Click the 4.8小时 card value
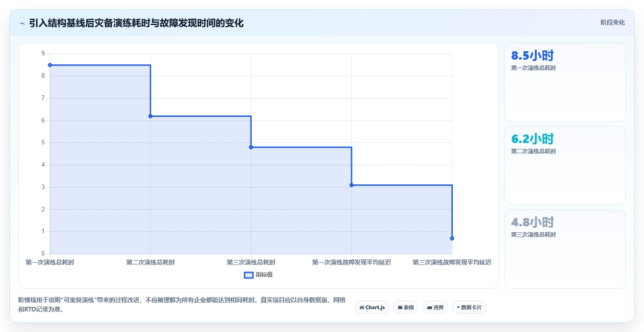This screenshot has height=332, width=644. (x=533, y=223)
